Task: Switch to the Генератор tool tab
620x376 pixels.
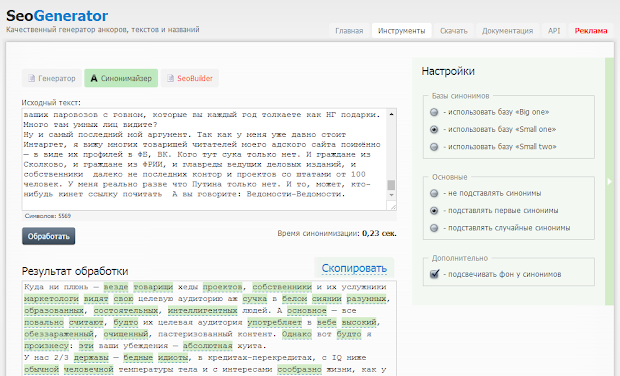Action: point(52,78)
